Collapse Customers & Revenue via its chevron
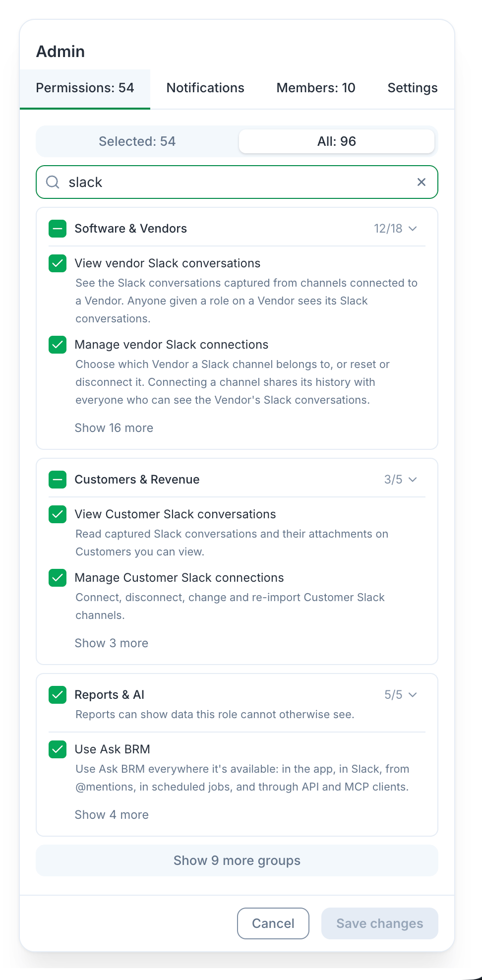This screenshot has width=482, height=980. (413, 480)
